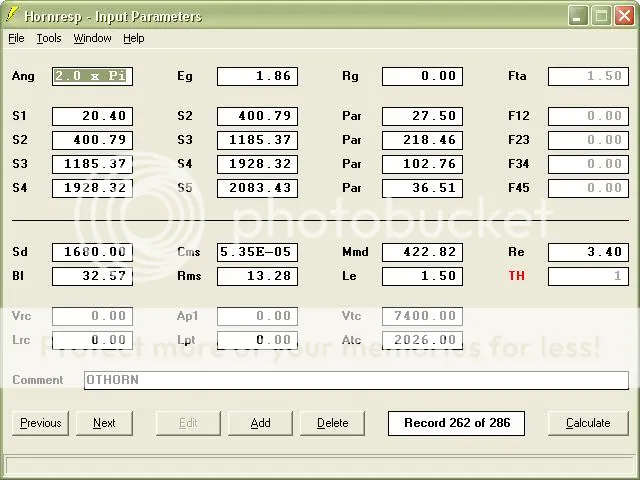Open the File menu
This screenshot has height=480, width=640.
coord(16,38)
